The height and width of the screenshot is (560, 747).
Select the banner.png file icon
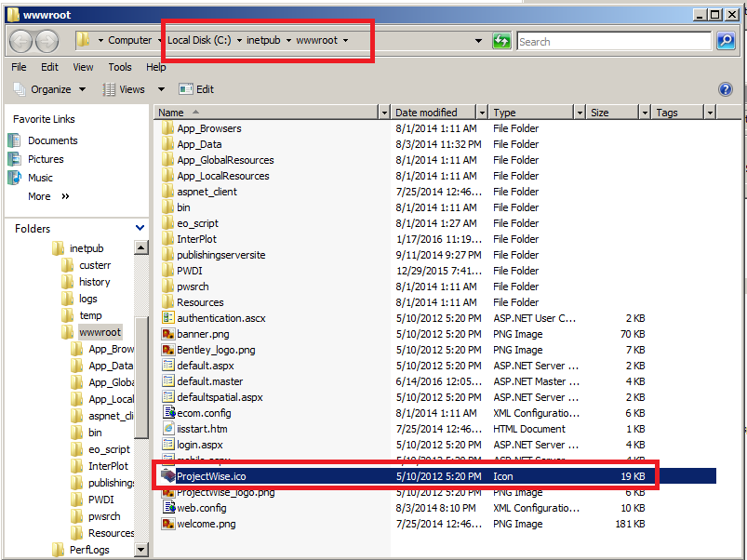(x=168, y=333)
